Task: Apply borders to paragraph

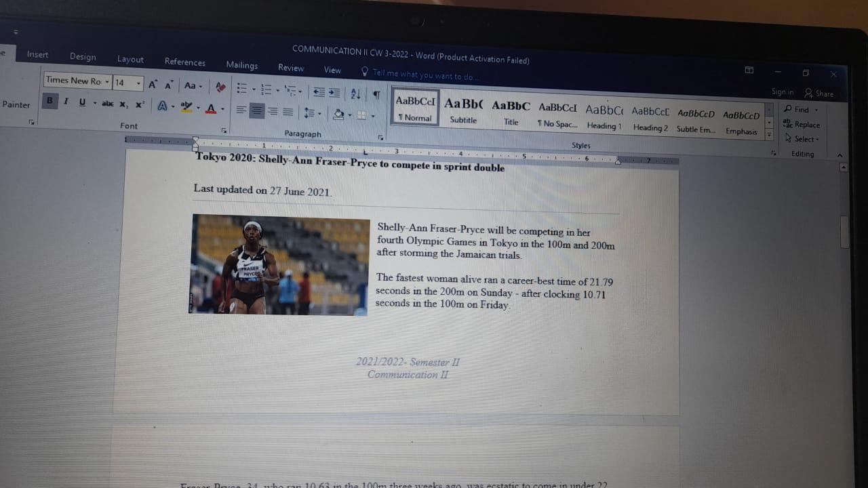Action: [x=363, y=116]
